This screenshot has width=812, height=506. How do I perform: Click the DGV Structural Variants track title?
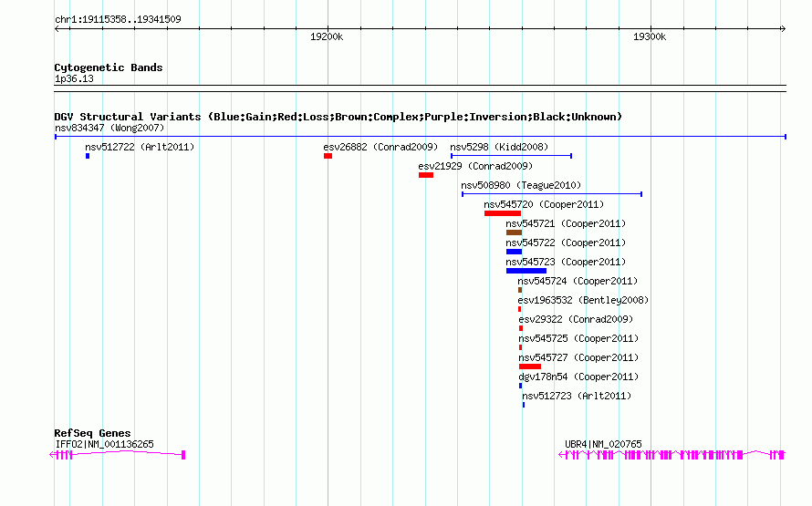(x=338, y=117)
